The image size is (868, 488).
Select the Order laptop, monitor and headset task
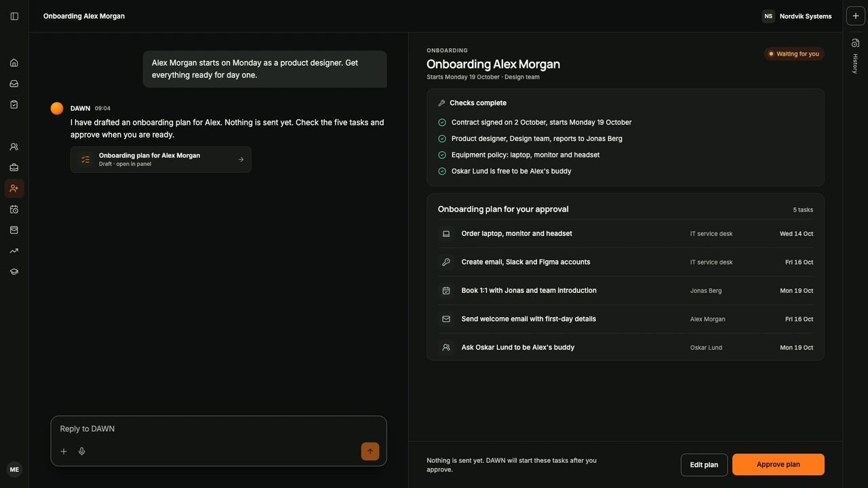(x=625, y=234)
